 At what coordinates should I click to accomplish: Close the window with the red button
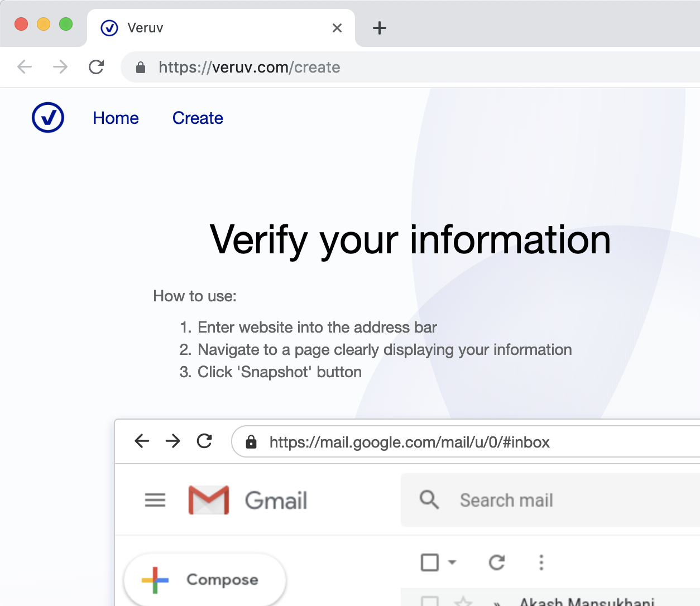pyautogui.click(x=21, y=25)
